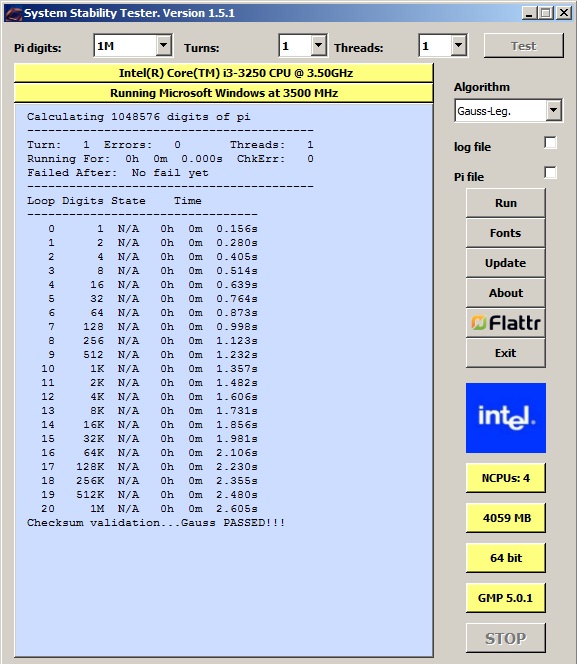
Task: Click the loop 20 row with 2.605s
Action: [149, 509]
